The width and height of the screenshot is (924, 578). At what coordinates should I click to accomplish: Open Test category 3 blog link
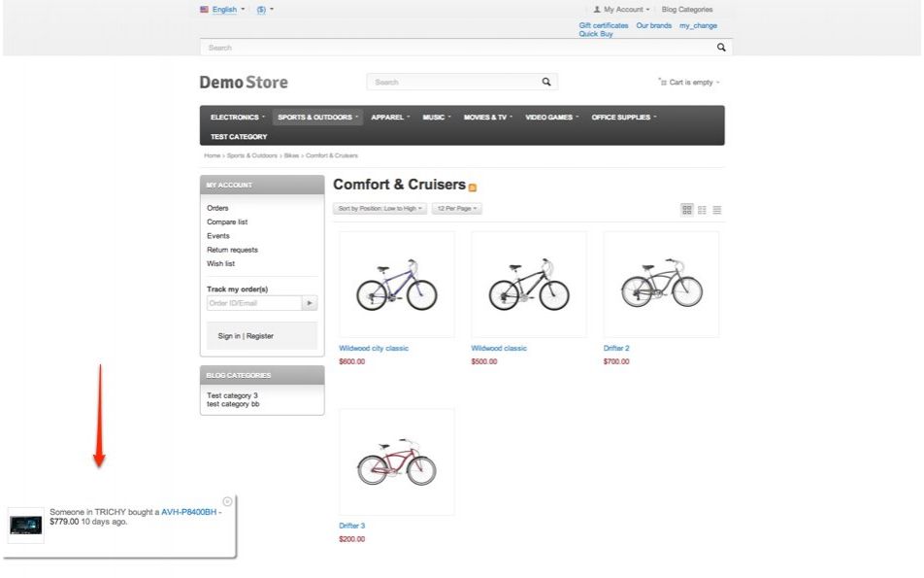(x=232, y=395)
